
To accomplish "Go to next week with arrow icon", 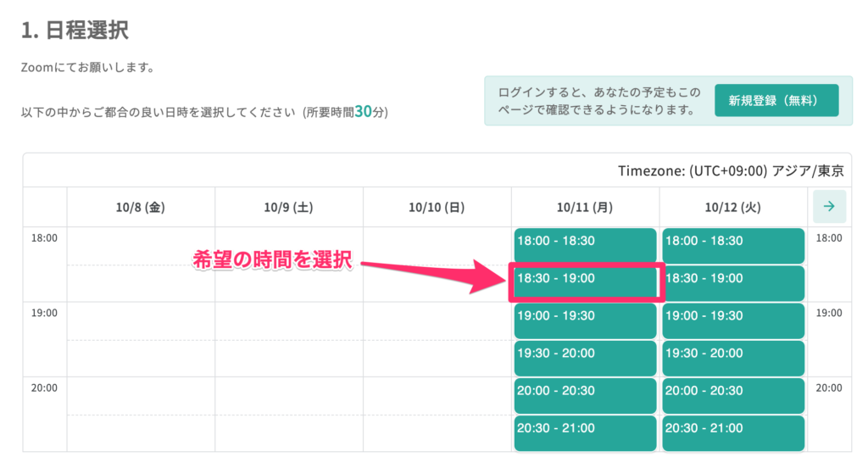I will tap(829, 207).
